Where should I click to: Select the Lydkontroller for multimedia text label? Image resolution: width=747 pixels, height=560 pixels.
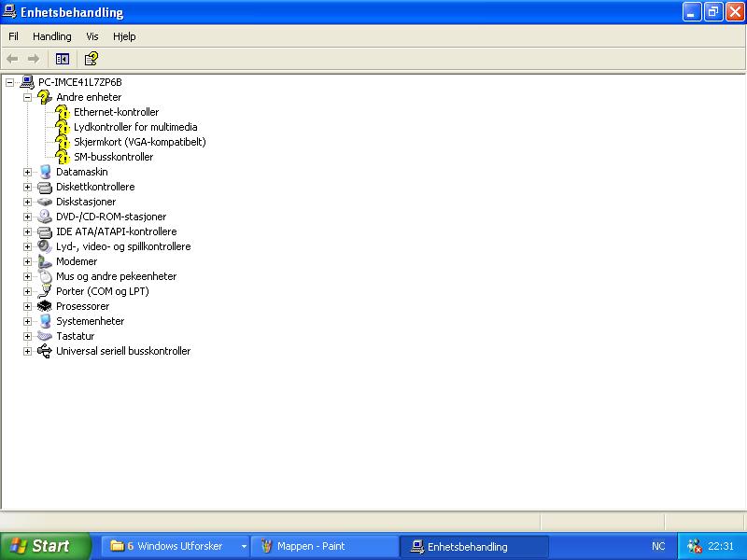click(135, 127)
